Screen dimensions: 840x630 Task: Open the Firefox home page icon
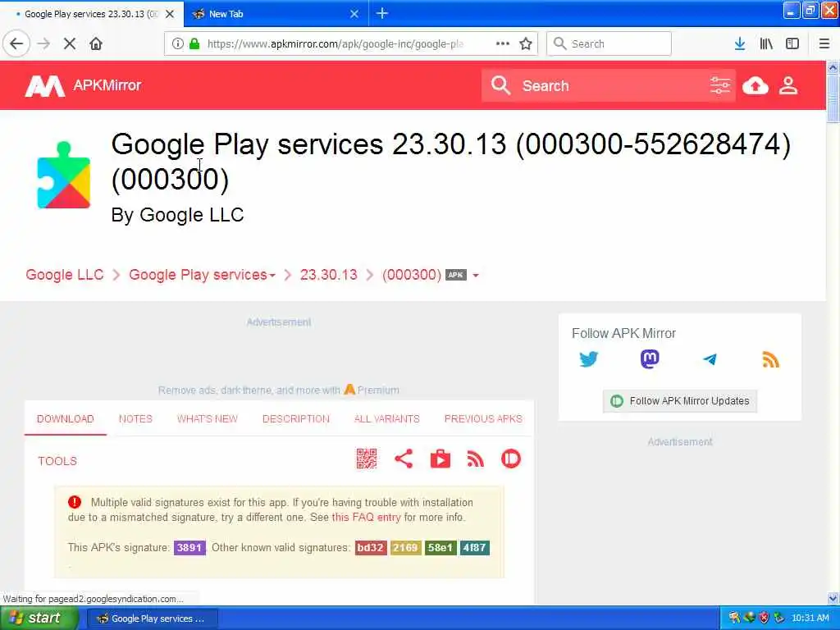tap(96, 44)
